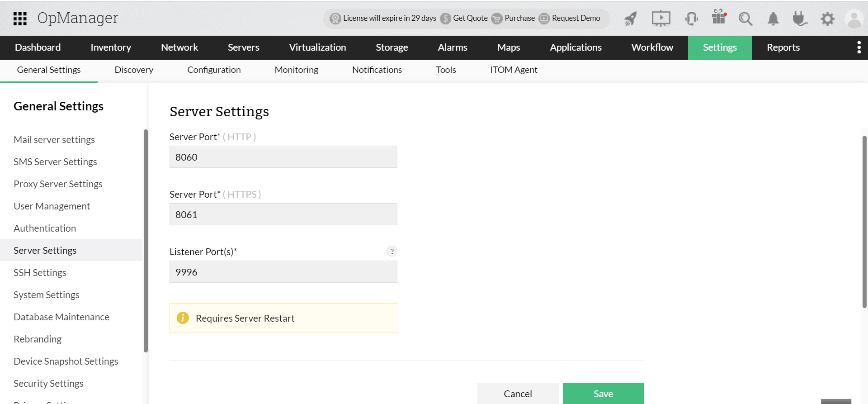Open the Reports menu

click(x=783, y=48)
